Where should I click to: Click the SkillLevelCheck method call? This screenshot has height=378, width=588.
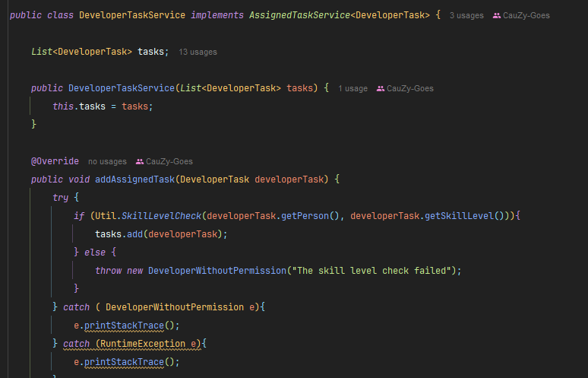click(x=161, y=216)
